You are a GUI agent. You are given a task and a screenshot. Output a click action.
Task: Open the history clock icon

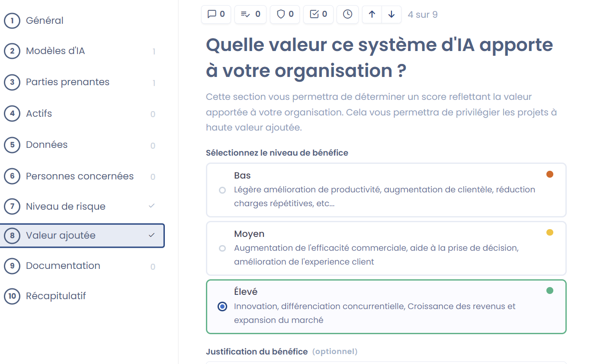pos(347,14)
